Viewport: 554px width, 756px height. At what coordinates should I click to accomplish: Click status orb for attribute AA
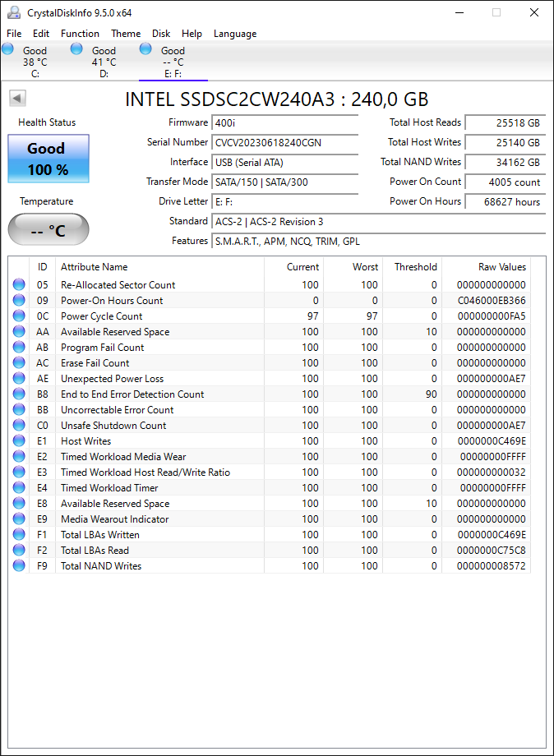(19, 331)
